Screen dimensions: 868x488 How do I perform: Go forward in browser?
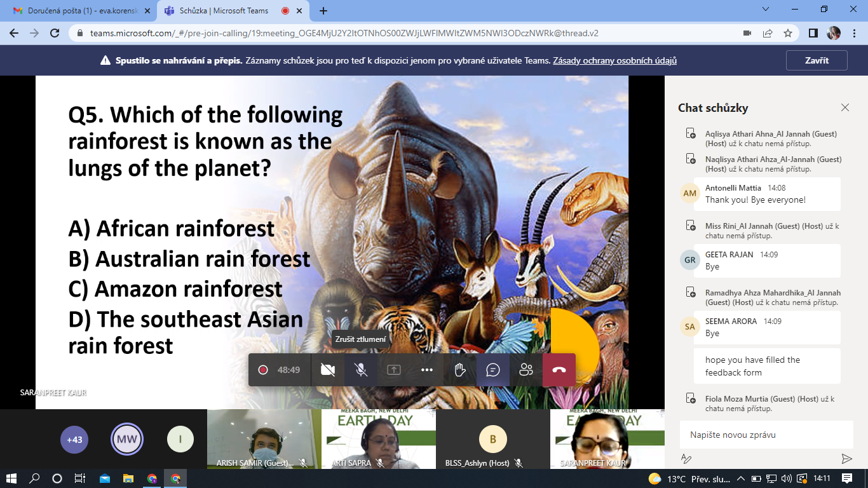pos(34,33)
